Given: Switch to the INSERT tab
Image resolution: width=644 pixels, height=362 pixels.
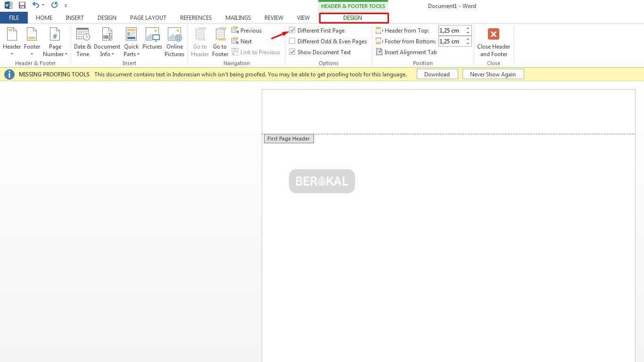Looking at the screenshot, I should tap(74, 17).
